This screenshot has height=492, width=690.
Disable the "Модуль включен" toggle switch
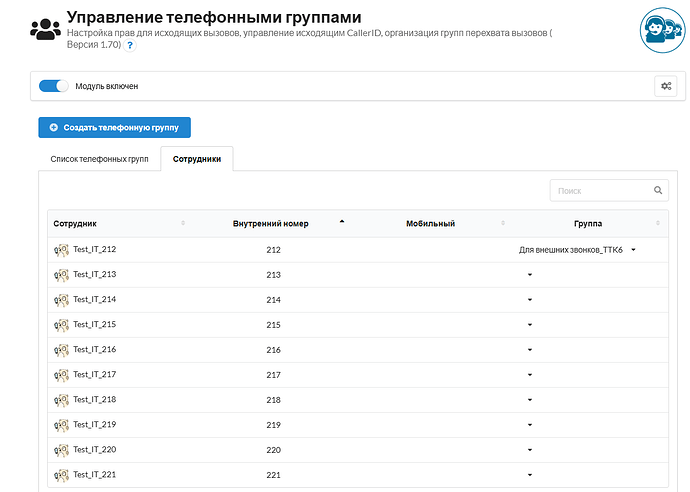(53, 86)
